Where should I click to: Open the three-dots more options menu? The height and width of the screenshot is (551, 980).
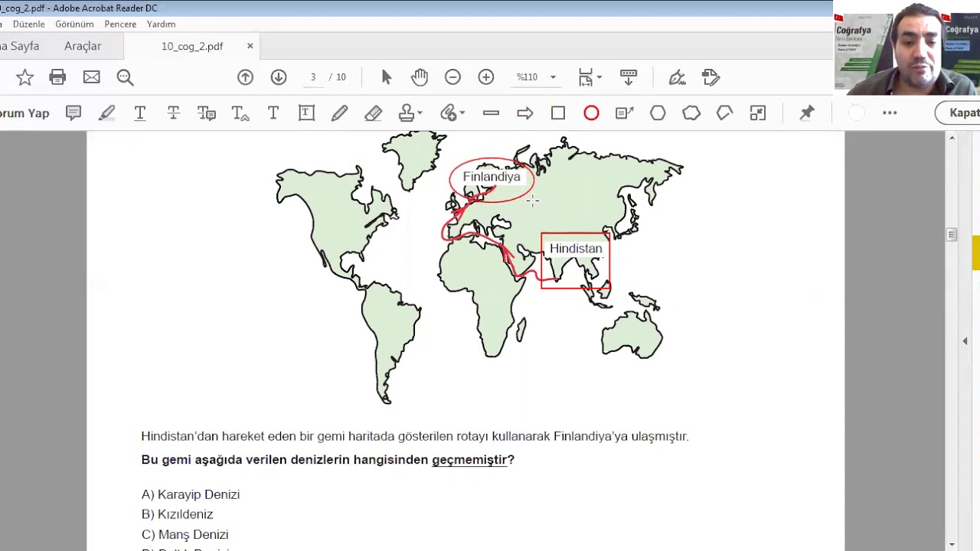click(x=890, y=113)
